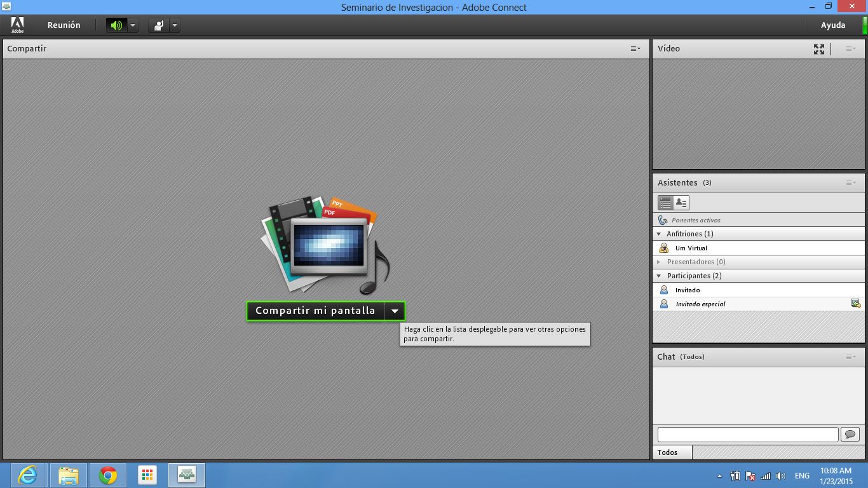
Task: Select participant Invitado
Action: [759, 290]
